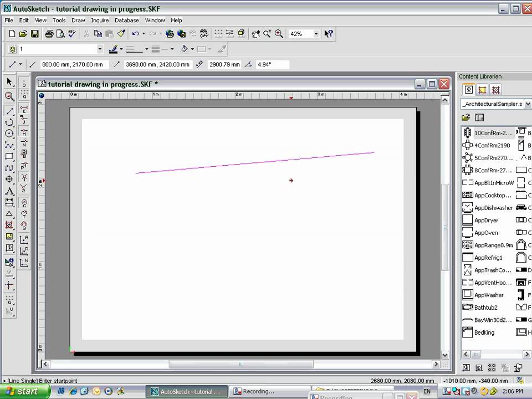Viewport: 532px width, 399px height.
Task: Toggle Intersection snap (I) button
Action: pyautogui.click(x=24, y=177)
